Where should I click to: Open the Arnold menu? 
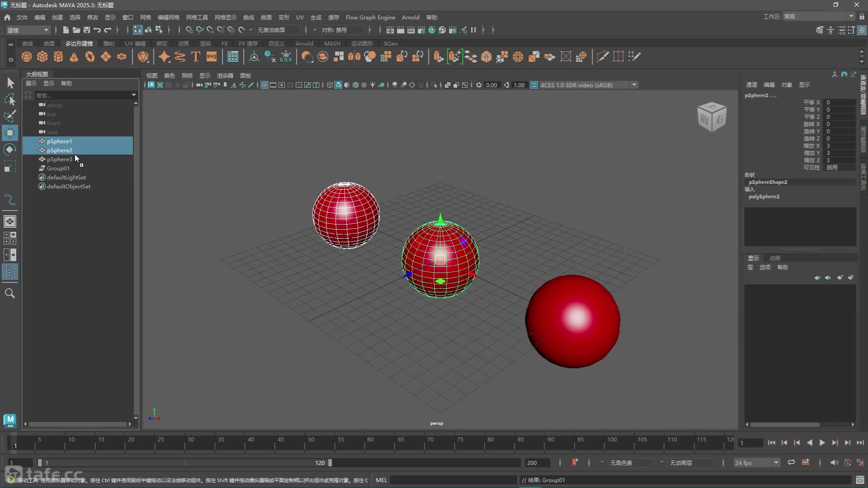click(410, 17)
